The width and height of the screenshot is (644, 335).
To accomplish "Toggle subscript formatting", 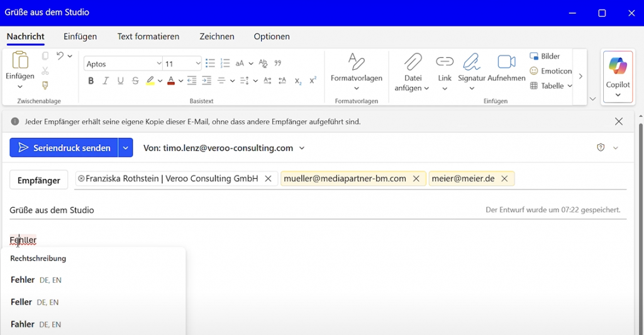I will click(x=298, y=81).
